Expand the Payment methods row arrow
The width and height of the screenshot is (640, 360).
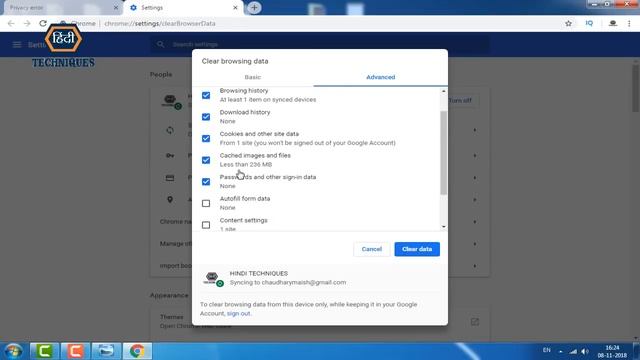click(475, 178)
